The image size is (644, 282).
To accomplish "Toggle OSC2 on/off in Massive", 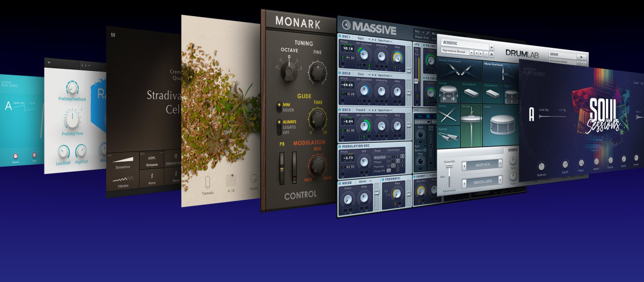I will [340, 73].
